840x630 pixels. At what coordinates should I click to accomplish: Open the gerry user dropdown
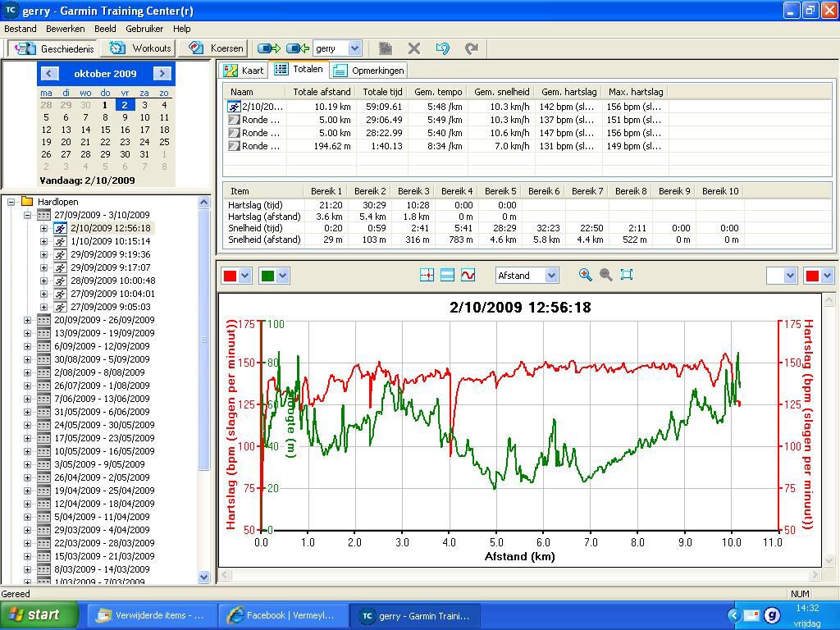coord(354,48)
